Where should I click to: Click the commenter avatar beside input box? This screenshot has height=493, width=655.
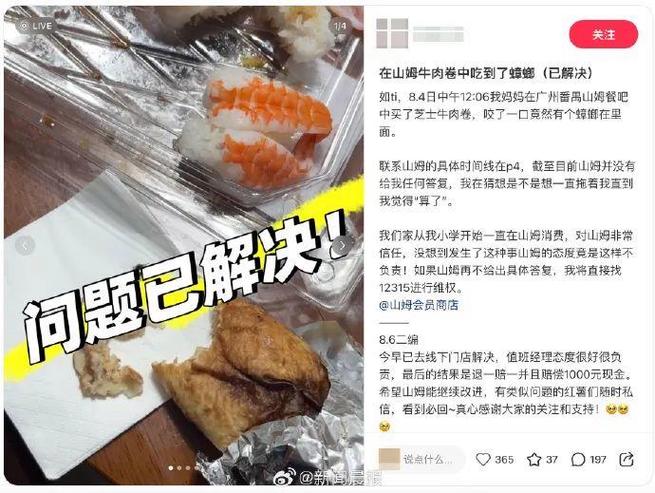pos(389,459)
